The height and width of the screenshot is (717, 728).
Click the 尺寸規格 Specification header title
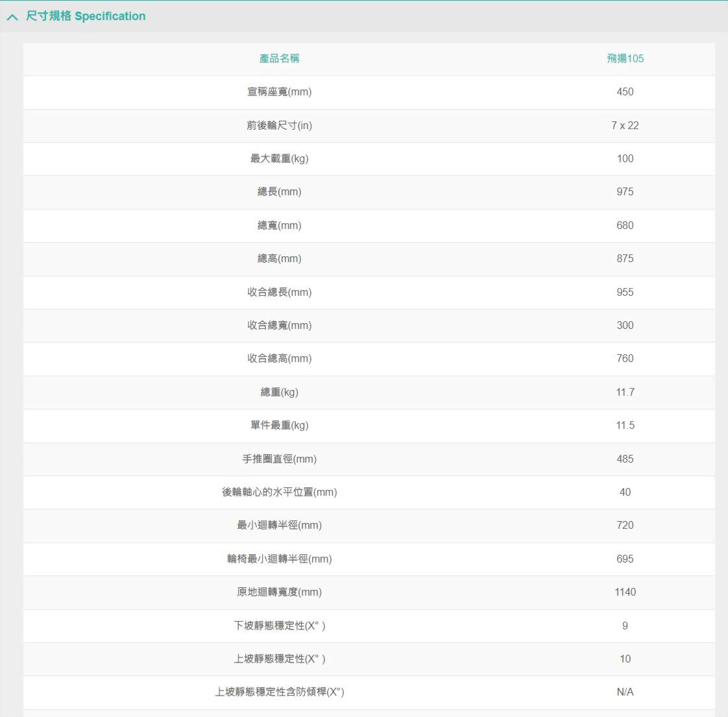86,16
